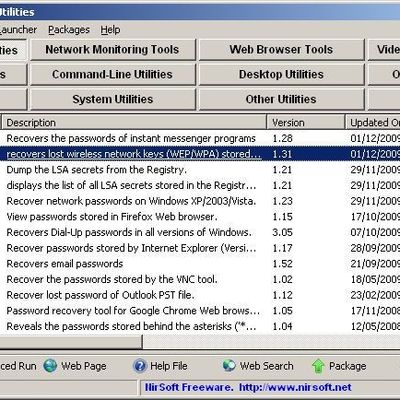Sort by the Version column header
Image resolution: width=400 pixels, height=400 pixels.
click(x=306, y=122)
